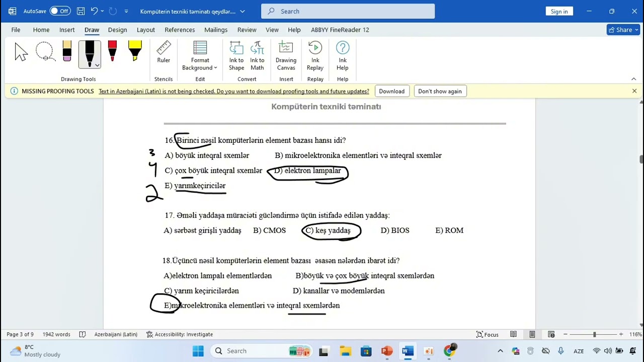Screen dimensions: 644x362
Task: Open Chrome from taskbar
Action: [x=449, y=351]
